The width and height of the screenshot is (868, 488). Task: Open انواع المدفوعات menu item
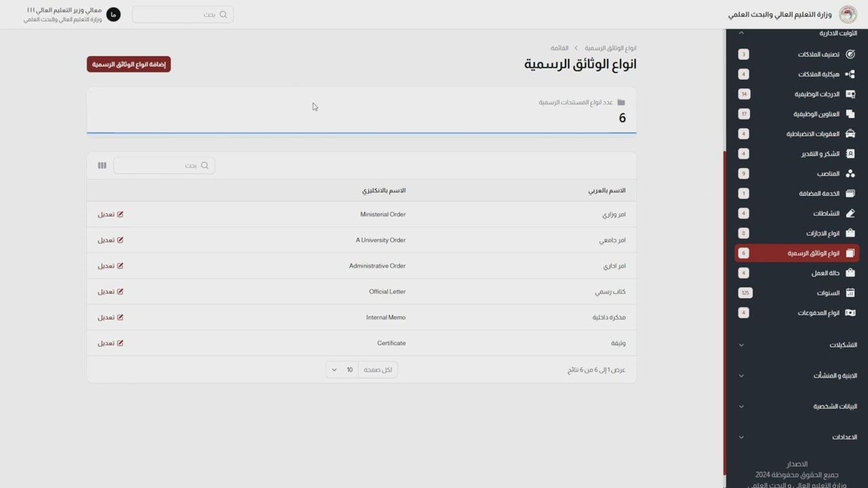pyautogui.click(x=796, y=312)
